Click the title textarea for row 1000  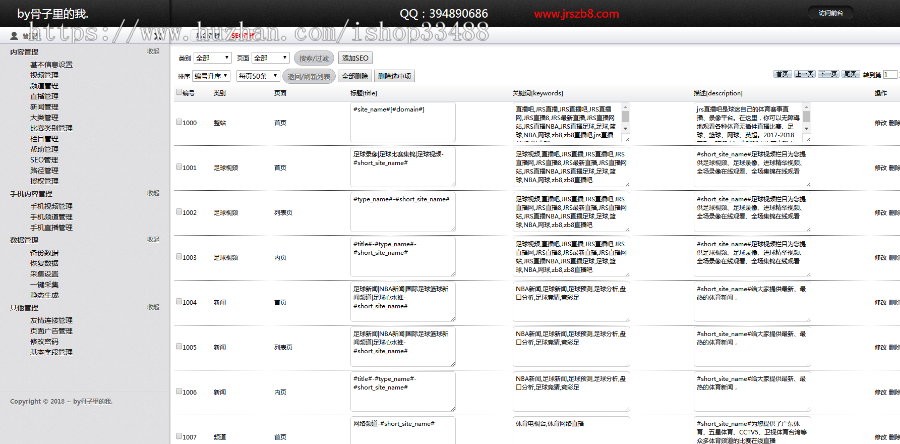click(403, 122)
